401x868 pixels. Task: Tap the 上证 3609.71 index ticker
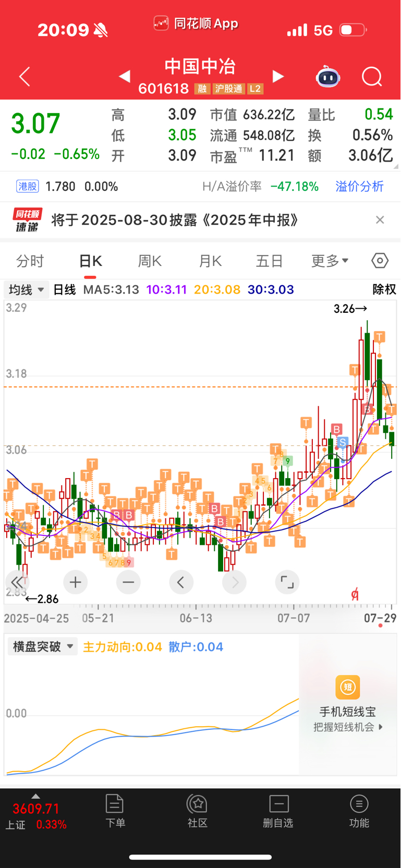pos(36,816)
